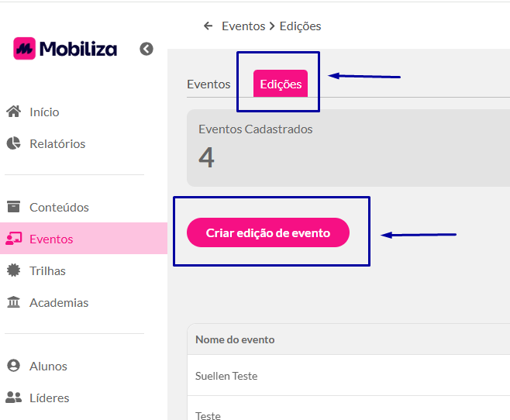Click the back arrow next to Eventos
Viewport: 510px width, 420px height.
(x=208, y=26)
